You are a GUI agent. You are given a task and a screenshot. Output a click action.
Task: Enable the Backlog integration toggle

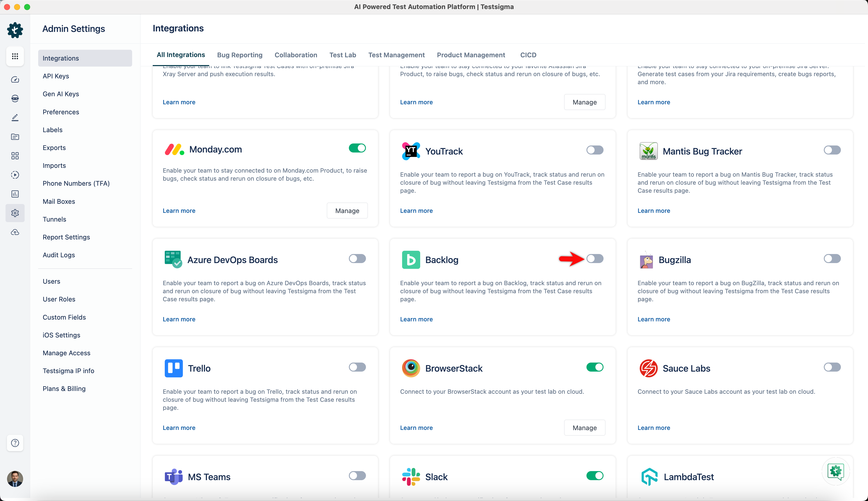[594, 258]
